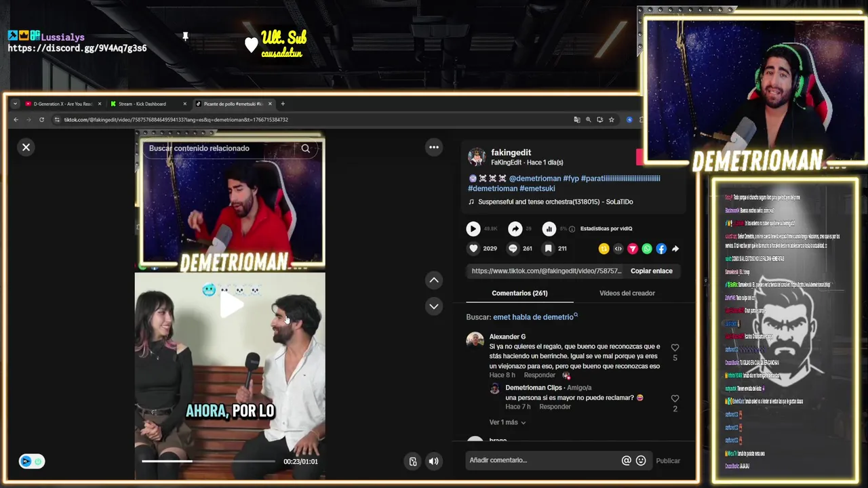Like Alexander G's comment
This screenshot has height=488, width=868.
675,348
